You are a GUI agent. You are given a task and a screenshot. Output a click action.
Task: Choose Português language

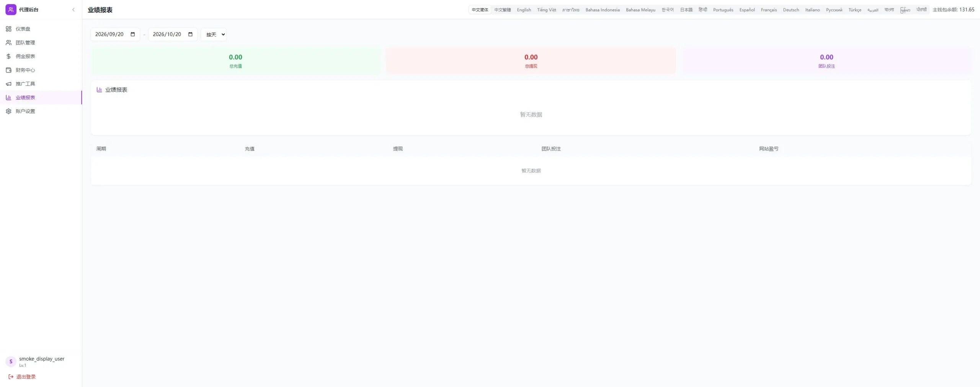[x=723, y=10]
